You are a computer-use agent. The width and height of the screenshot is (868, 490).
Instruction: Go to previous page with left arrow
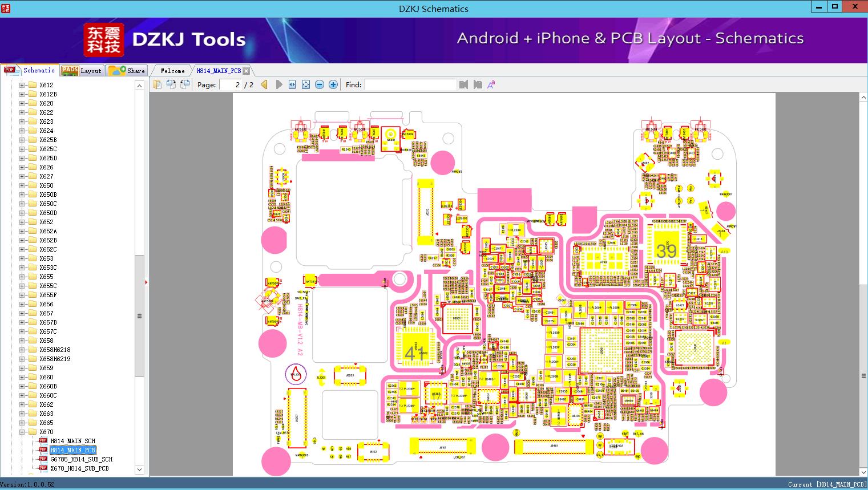tap(264, 84)
